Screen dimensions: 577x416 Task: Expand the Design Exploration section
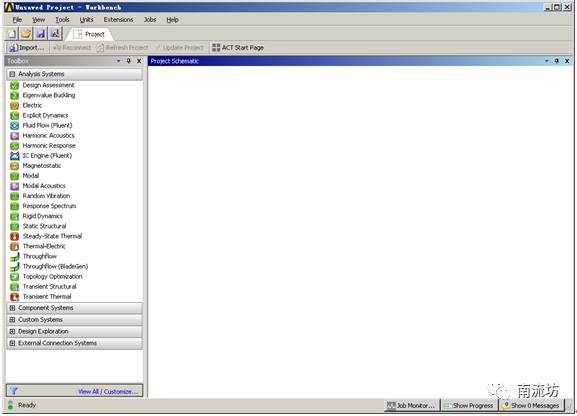click(12, 331)
